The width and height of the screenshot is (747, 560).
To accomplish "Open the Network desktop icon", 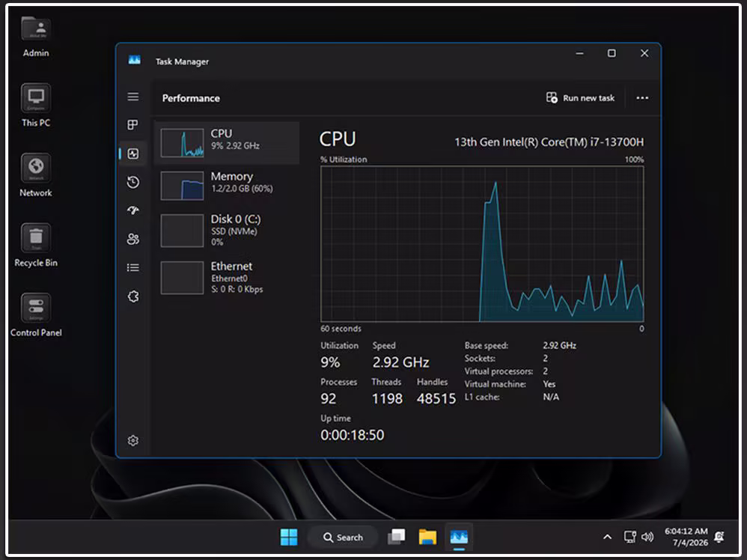I will 36,175.
